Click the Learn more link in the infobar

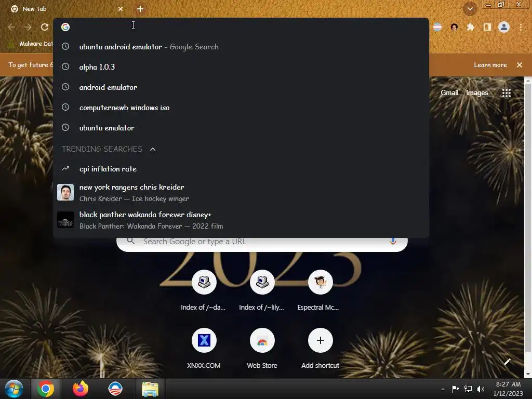(490, 65)
